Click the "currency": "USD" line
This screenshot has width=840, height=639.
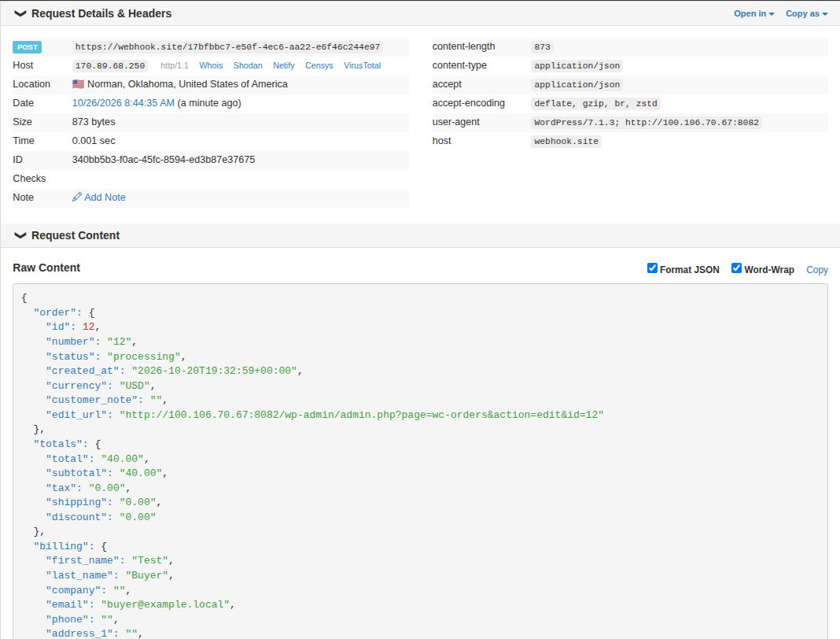[x=100, y=386]
